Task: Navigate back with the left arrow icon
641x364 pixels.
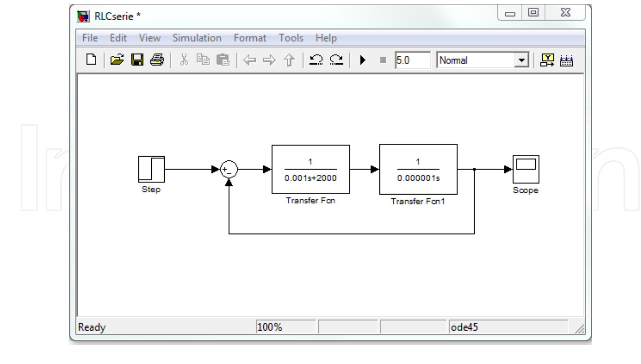Action: pyautogui.click(x=249, y=60)
